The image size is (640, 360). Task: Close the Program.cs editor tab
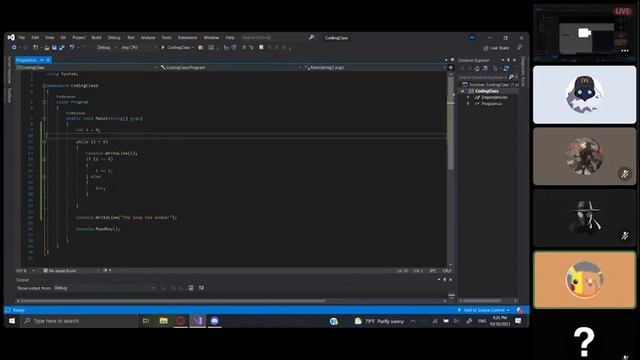[x=48, y=60]
